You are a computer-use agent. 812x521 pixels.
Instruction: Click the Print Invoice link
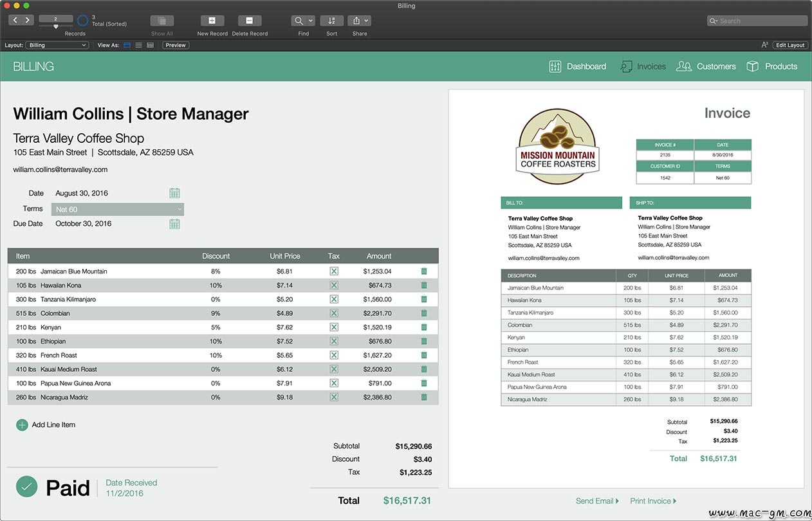click(x=653, y=501)
